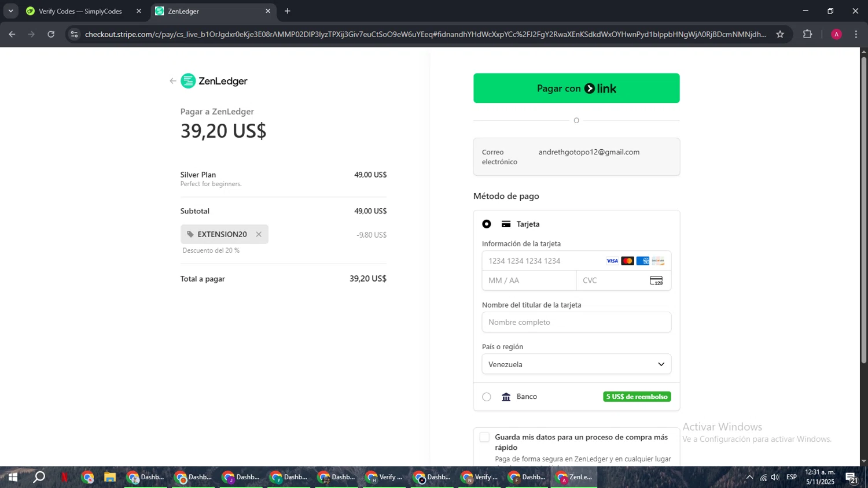Open the Chrome extensions puzzle icon

tap(808, 34)
